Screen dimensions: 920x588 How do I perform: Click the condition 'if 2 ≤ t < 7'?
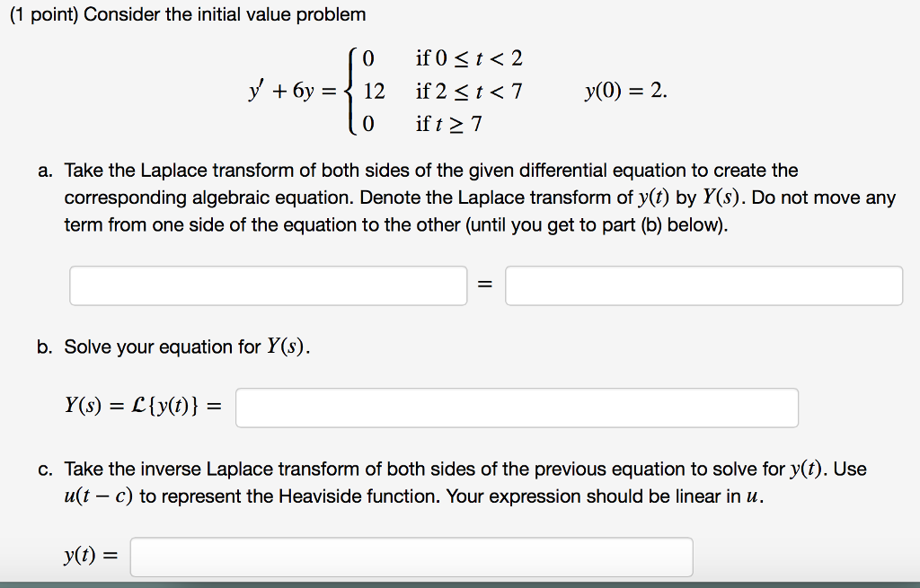[x=469, y=91]
